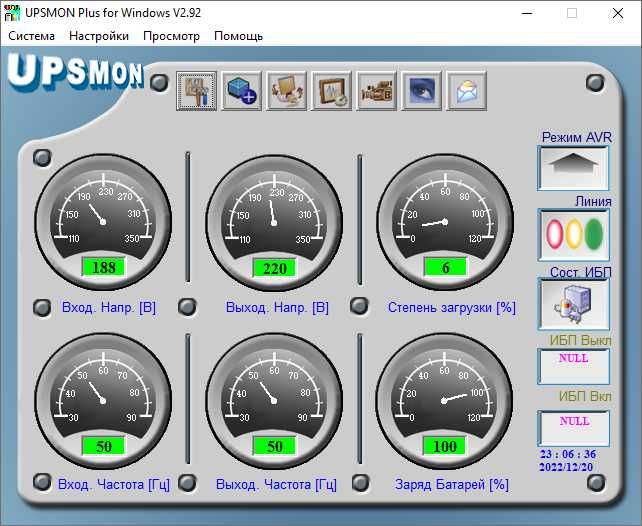This screenshot has height=526, width=642.
Task: Click the 'Заряд Батарей [%]' label
Action: point(452,485)
